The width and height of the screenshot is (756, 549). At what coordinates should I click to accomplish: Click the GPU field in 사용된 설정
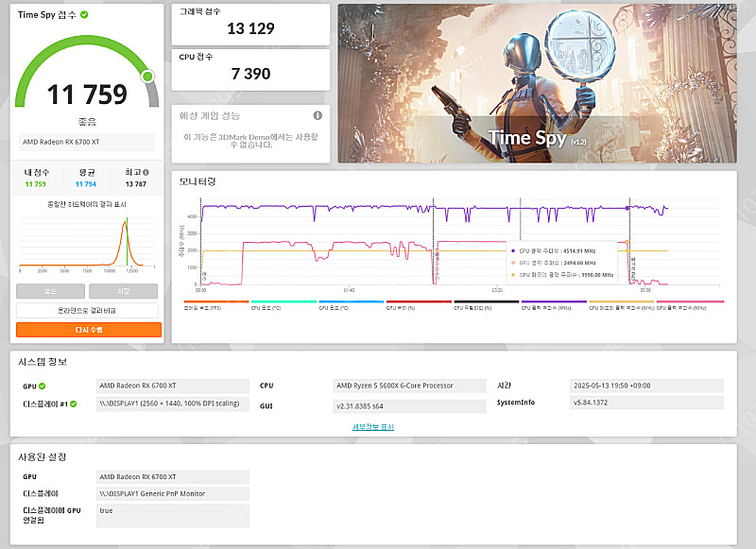click(173, 476)
